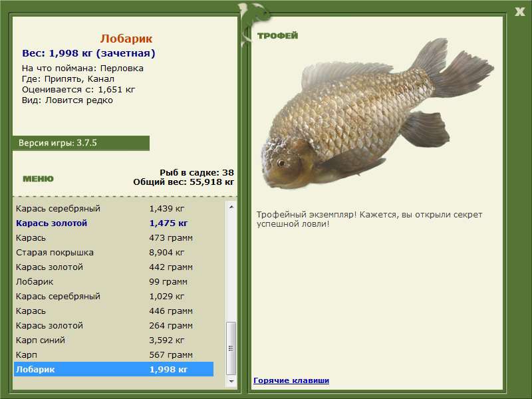Open the МЕНЮ button

pos(38,179)
